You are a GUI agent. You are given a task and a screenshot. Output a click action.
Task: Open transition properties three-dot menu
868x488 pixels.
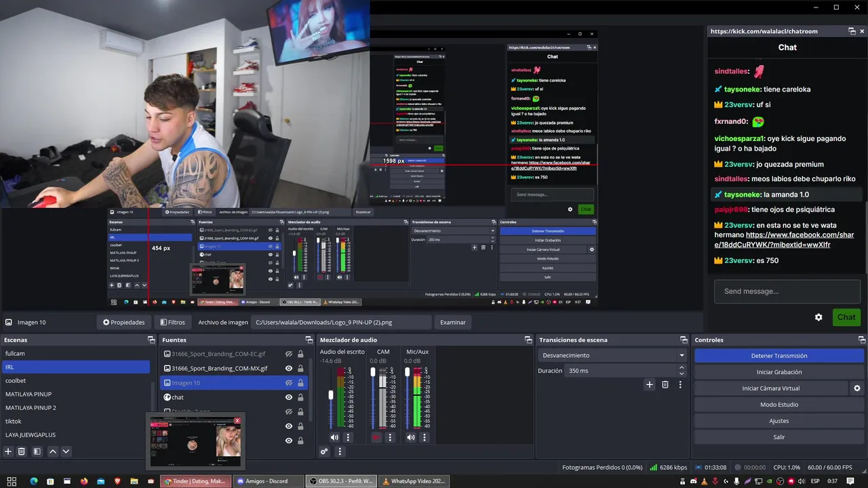click(680, 384)
